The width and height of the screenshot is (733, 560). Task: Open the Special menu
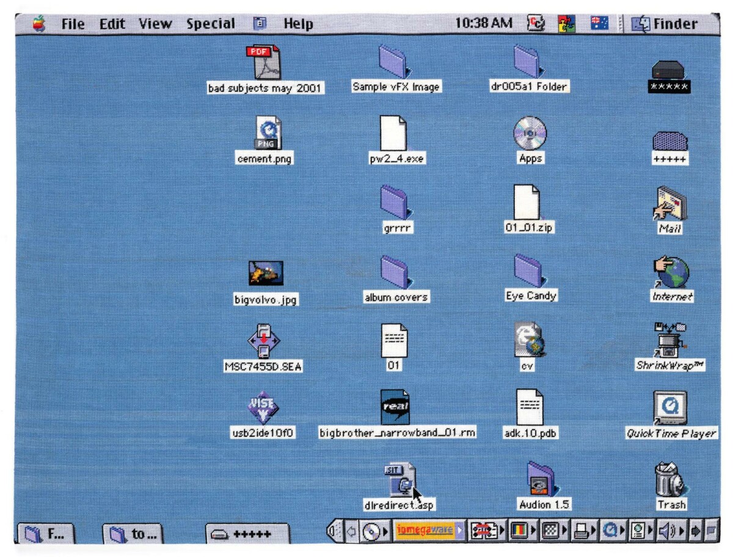click(211, 24)
